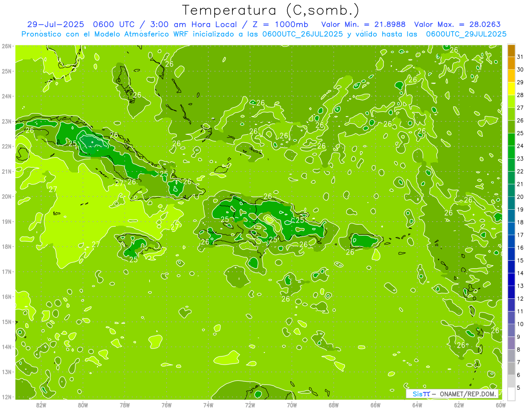Viewport: 532px width, 411px height.
Task: Pick the green swatch between 23 and 24
Action: click(x=511, y=153)
